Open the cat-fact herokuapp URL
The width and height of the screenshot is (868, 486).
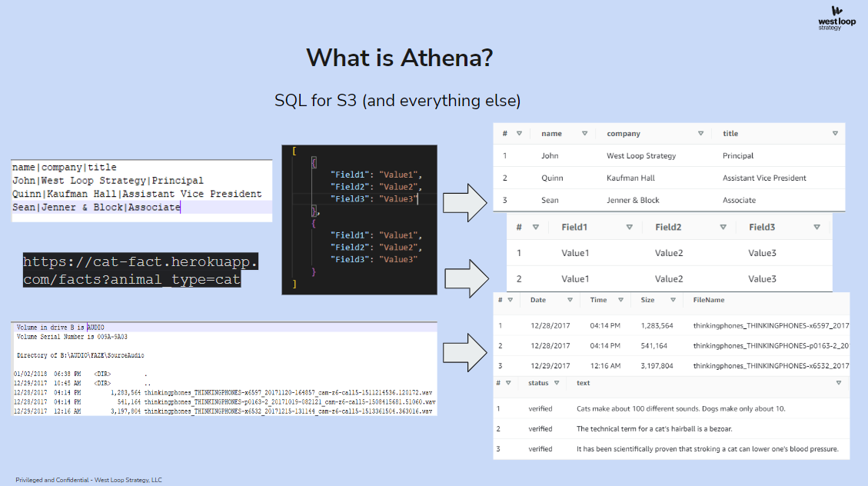click(140, 270)
